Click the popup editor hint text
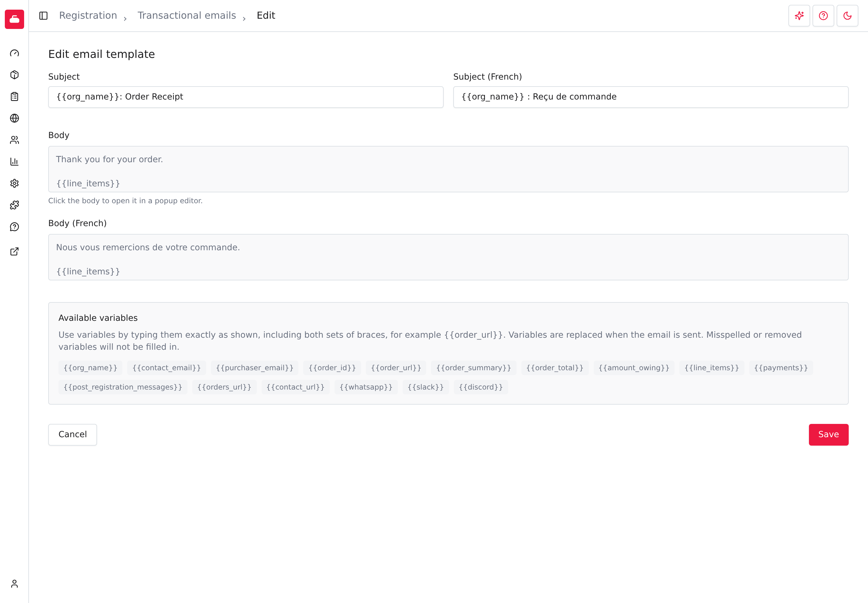868x603 pixels. pos(125,200)
